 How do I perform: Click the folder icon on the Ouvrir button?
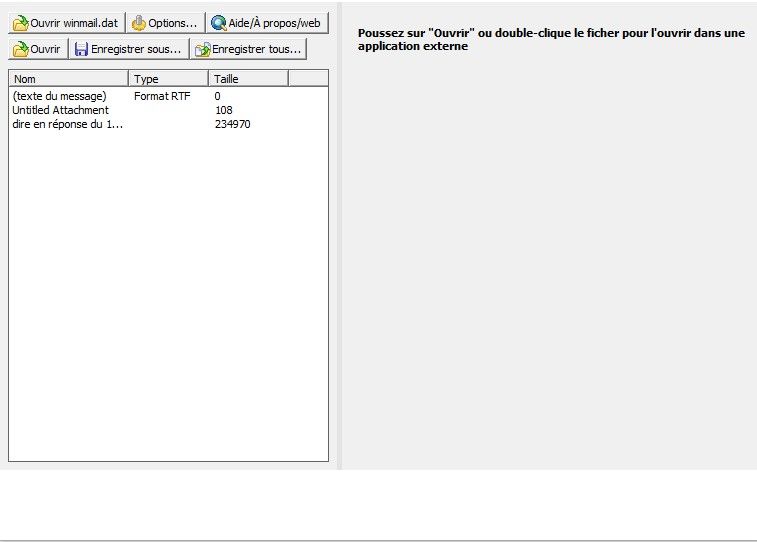pyautogui.click(x=20, y=49)
